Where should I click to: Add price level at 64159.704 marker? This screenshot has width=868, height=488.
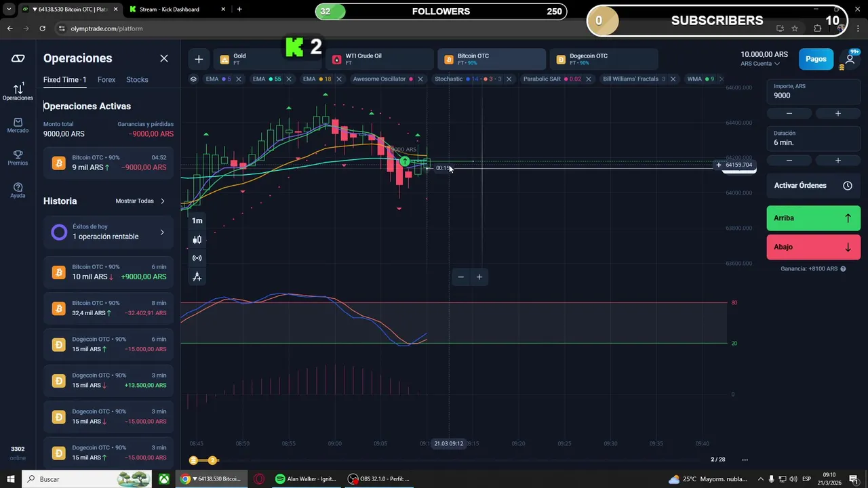[719, 165]
